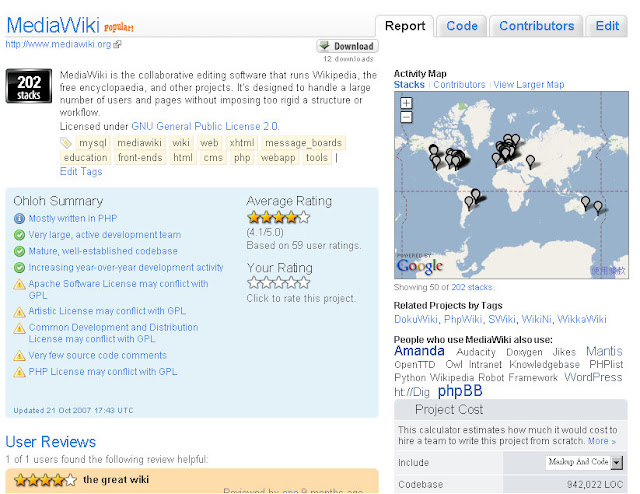Image resolution: width=640 pixels, height=494 pixels.
Task: Open related project WikiNi
Action: pos(536,319)
